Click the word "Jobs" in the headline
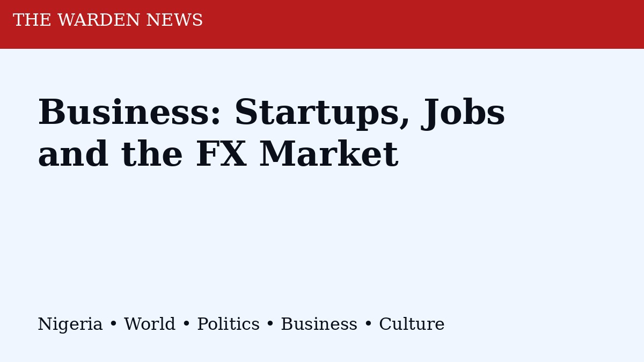Image resolution: width=644 pixels, height=362 pixels. 464,113
